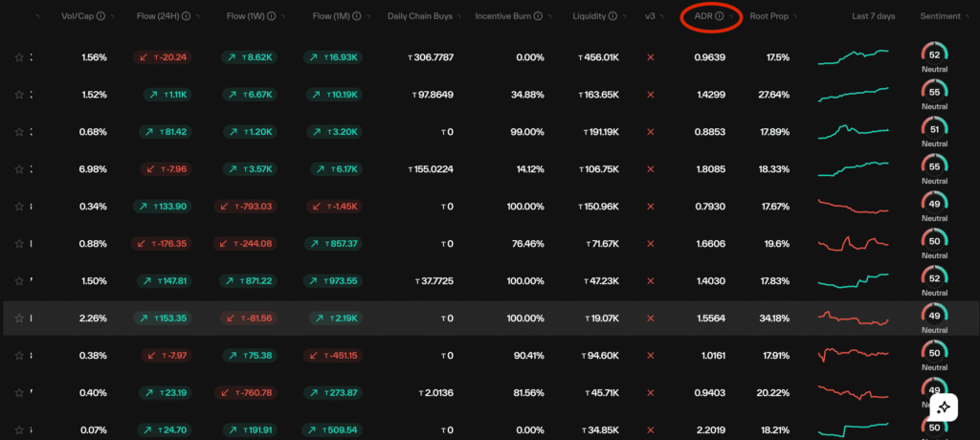The image size is (980, 440).
Task: Sort table by Root Prop column
Action: [768, 16]
